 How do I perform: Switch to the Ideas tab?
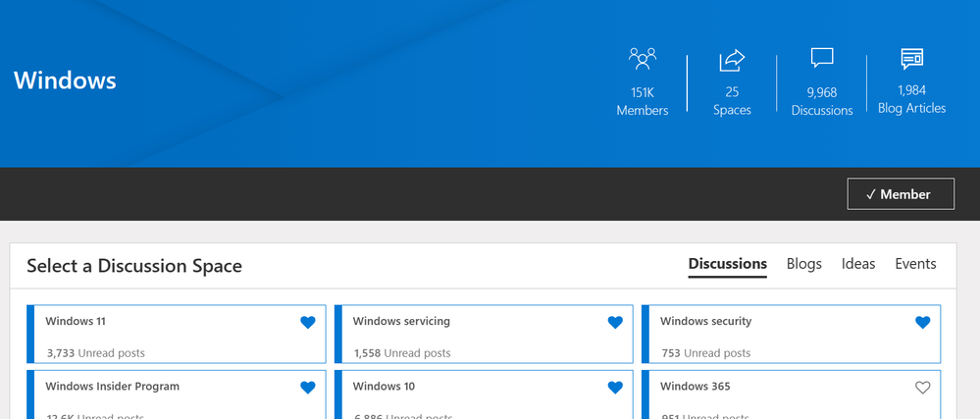(858, 264)
